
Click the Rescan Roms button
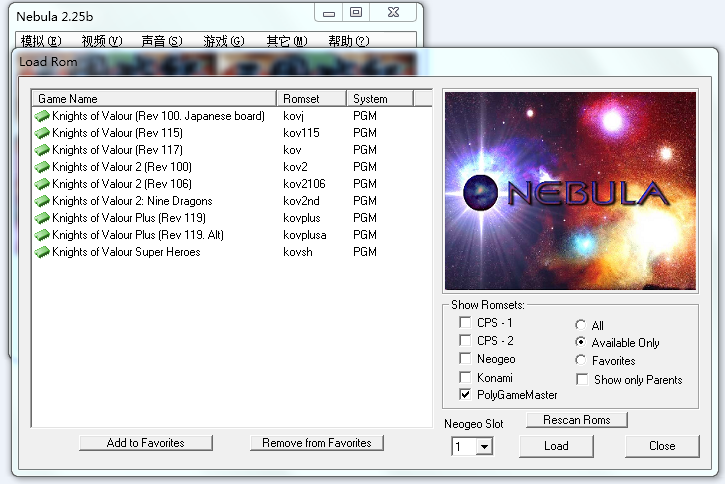click(x=577, y=420)
